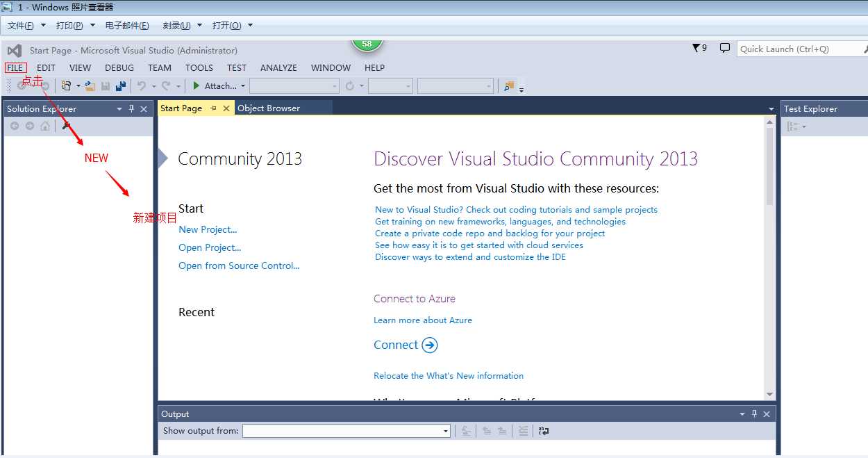
Task: Close the Start Page tab
Action: [226, 108]
